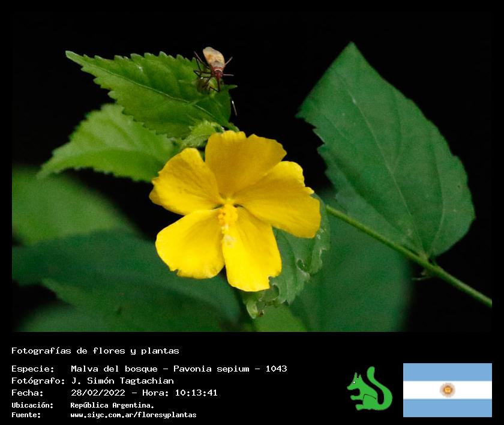The height and width of the screenshot is (425, 504).
Task: Click the date 28/02/2022
Action: point(98,393)
